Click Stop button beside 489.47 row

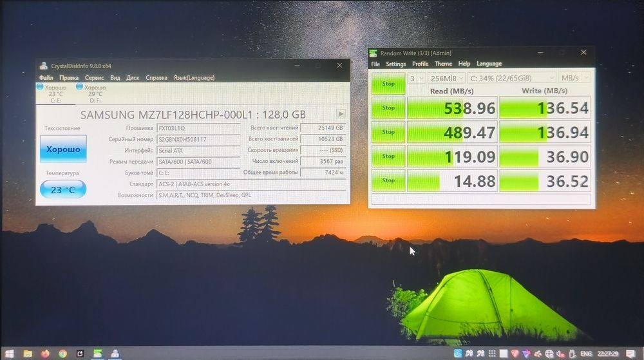click(x=388, y=132)
